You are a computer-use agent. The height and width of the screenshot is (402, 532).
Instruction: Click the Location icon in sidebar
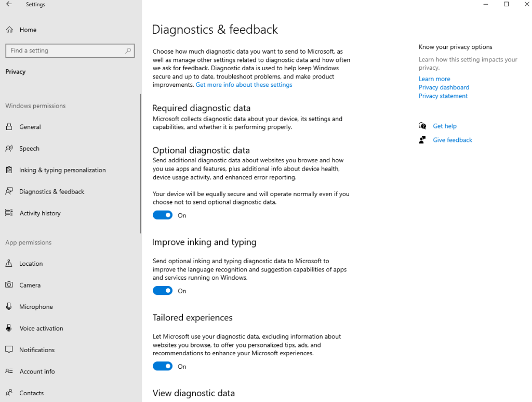pos(9,264)
